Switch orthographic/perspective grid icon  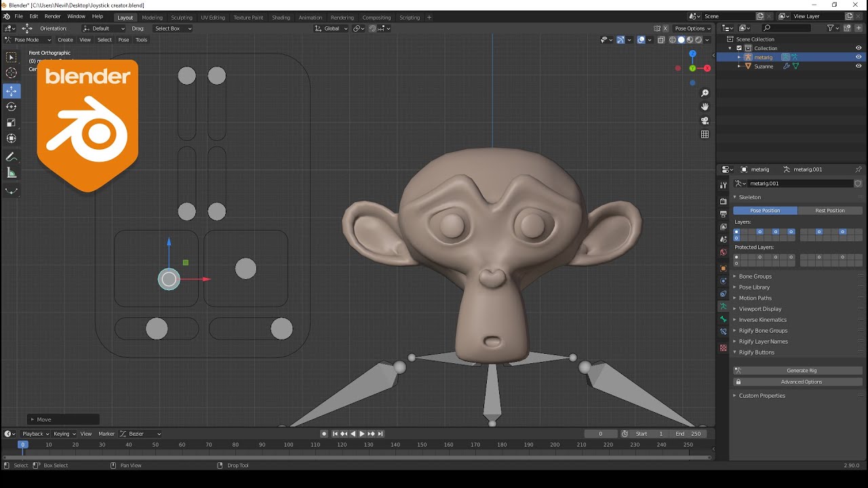coord(705,134)
